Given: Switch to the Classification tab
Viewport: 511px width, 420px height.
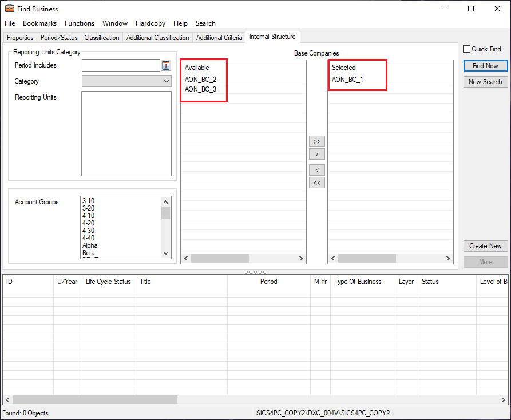Looking at the screenshot, I should (x=102, y=38).
